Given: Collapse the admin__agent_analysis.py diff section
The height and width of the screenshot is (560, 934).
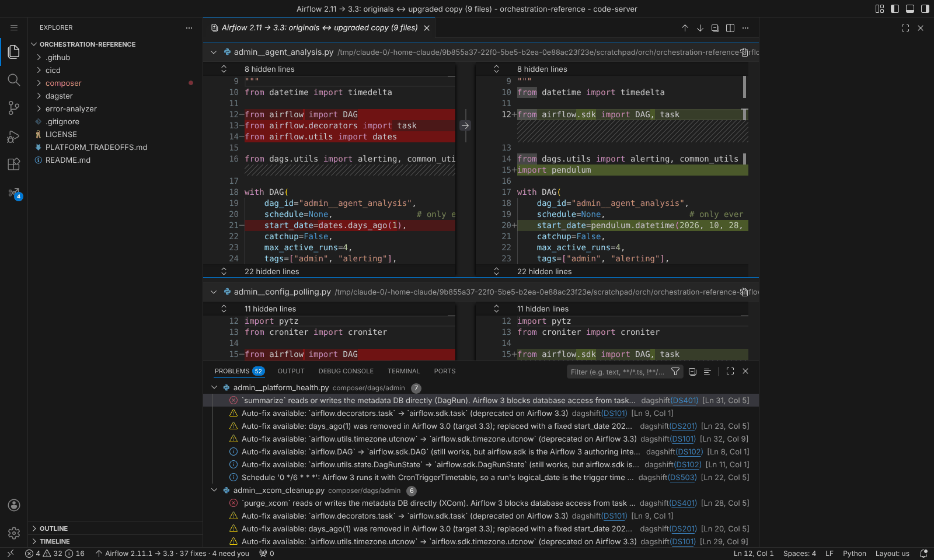Looking at the screenshot, I should tap(214, 52).
